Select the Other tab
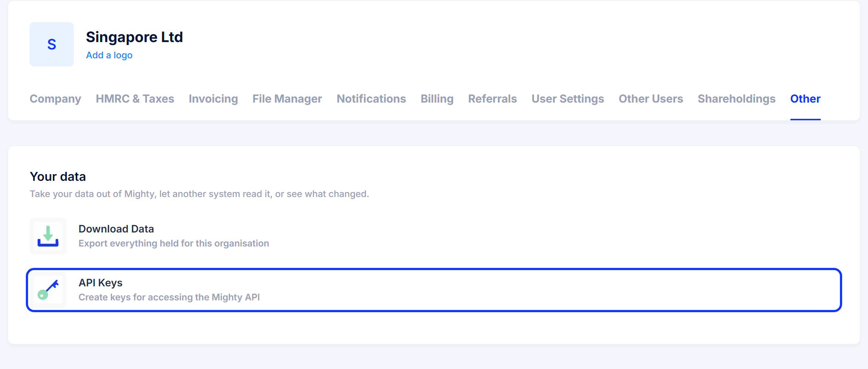 [805, 99]
